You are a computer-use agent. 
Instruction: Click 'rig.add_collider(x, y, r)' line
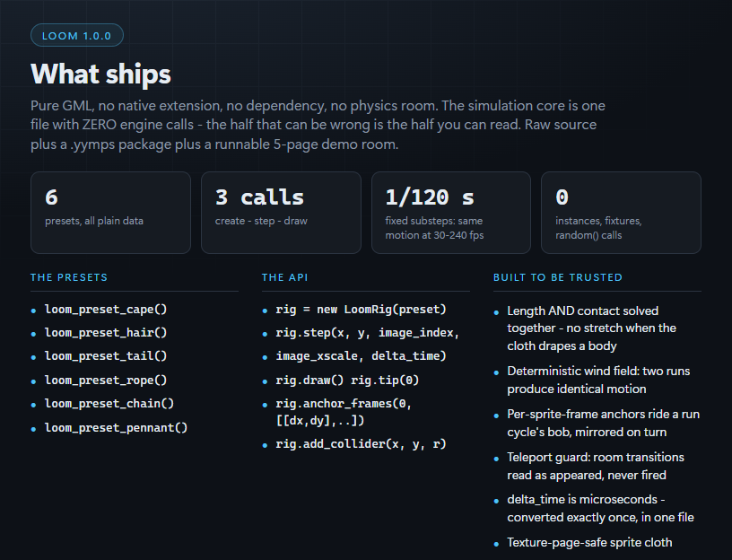[361, 443]
